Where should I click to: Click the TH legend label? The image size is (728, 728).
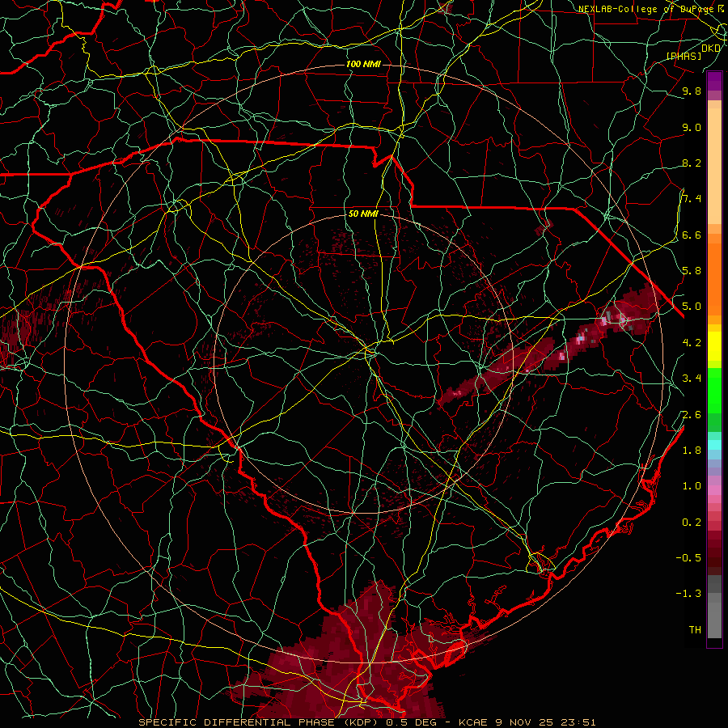pos(695,630)
